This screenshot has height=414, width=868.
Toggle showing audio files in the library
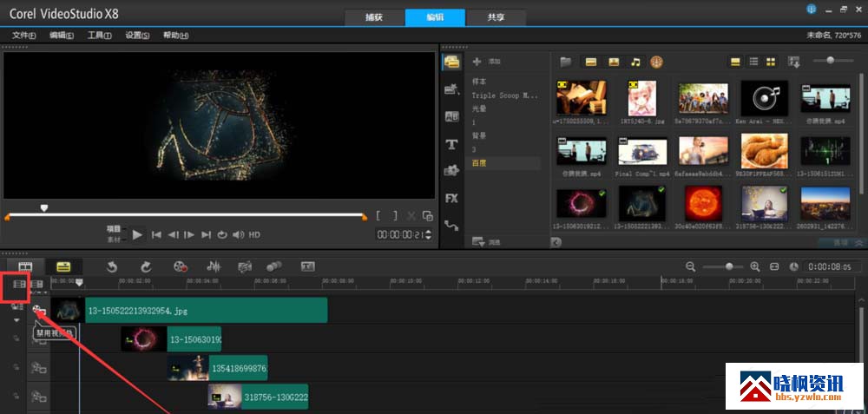[635, 62]
